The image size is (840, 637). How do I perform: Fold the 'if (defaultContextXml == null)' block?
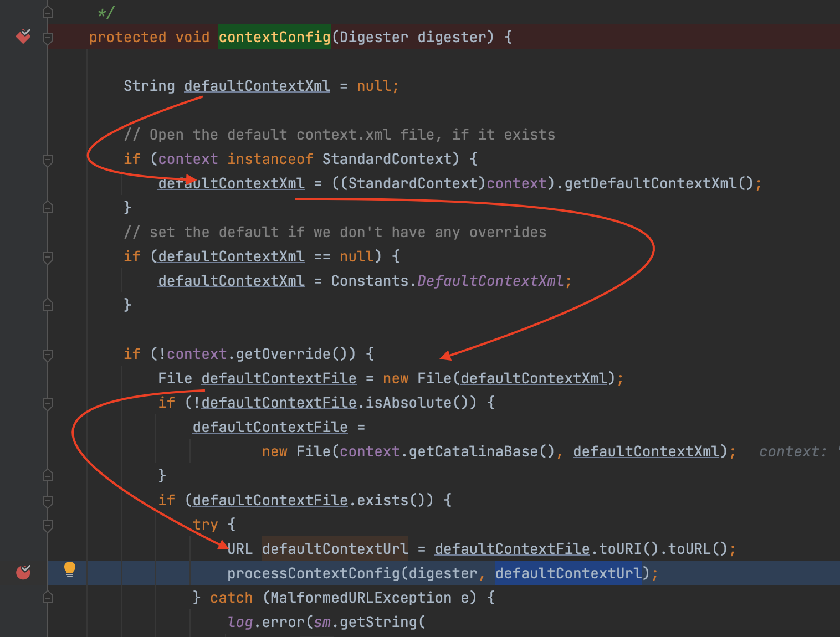[x=48, y=258]
